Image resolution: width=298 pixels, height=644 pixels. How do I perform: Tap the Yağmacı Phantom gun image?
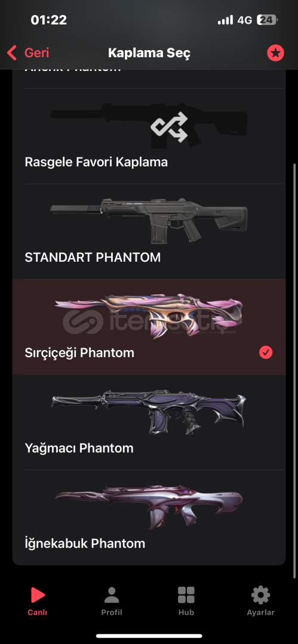click(149, 413)
